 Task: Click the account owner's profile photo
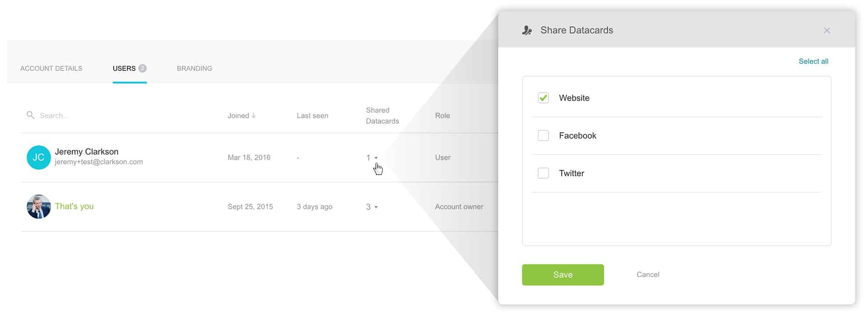(x=38, y=206)
